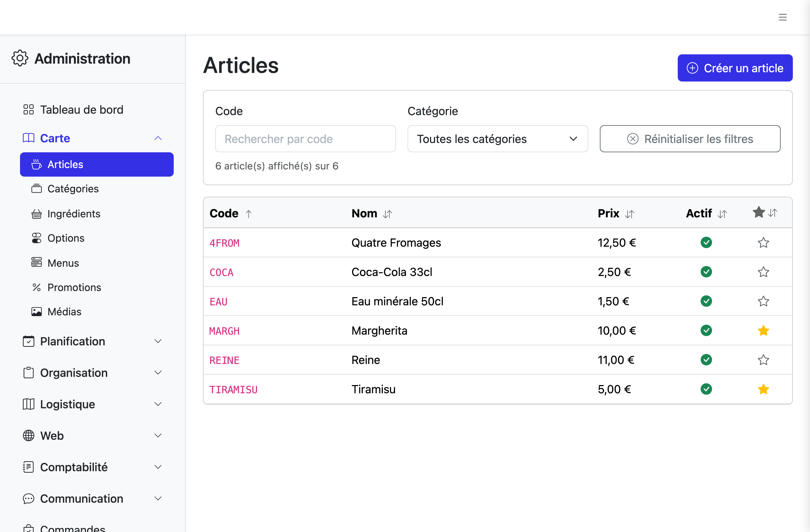This screenshot has height=532, width=810.
Task: Click the Catégories box icon
Action: coord(36,189)
